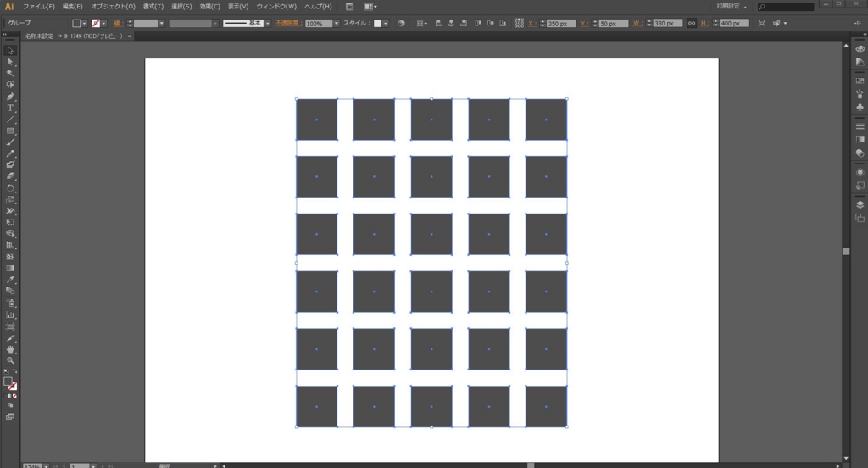The width and height of the screenshot is (868, 468).
Task: Click the style swatch in control bar
Action: tap(377, 23)
